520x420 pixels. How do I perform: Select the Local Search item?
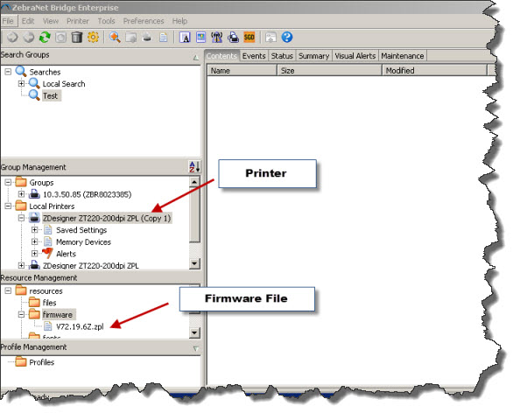[x=64, y=83]
